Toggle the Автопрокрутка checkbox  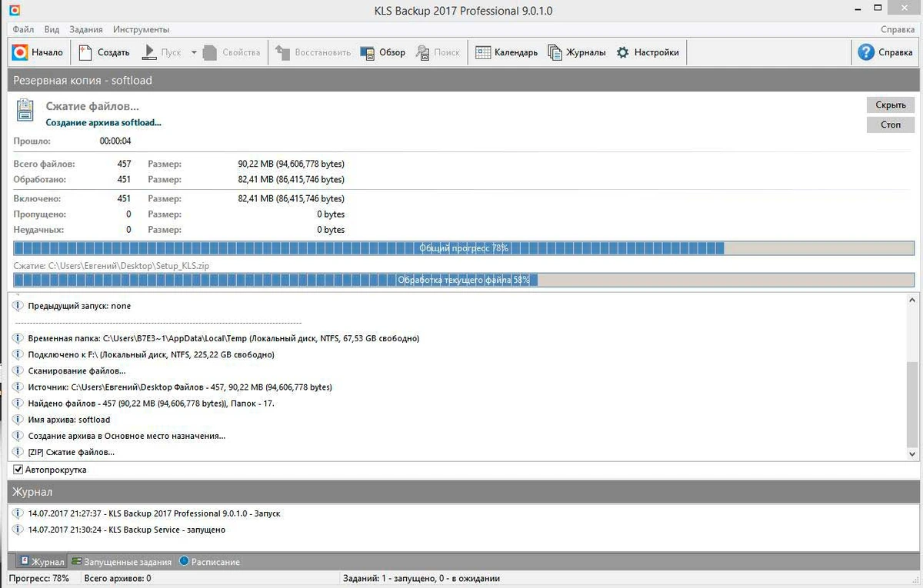(18, 470)
